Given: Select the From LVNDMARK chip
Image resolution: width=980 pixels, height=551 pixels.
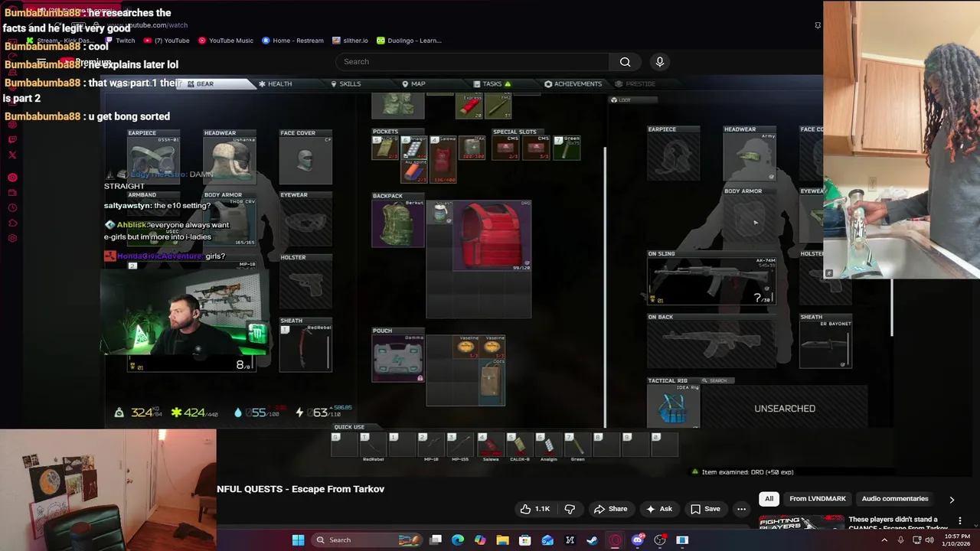Looking at the screenshot, I should 818,499.
